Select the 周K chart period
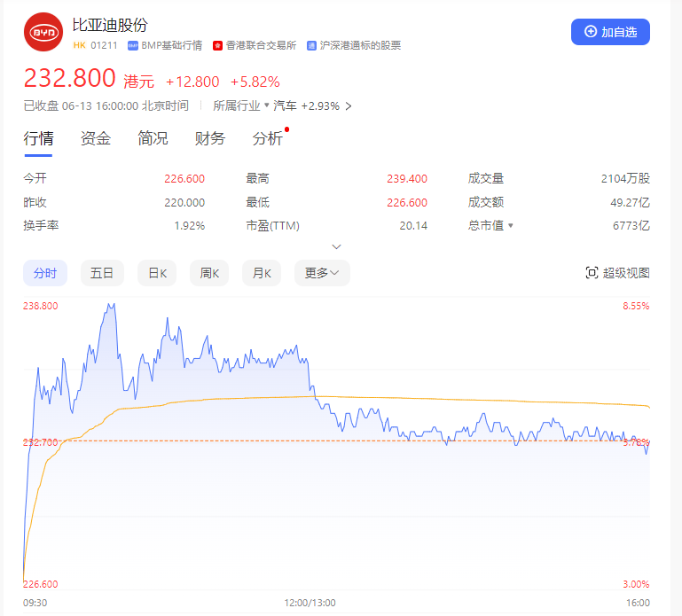This screenshot has width=682, height=616. tap(209, 273)
